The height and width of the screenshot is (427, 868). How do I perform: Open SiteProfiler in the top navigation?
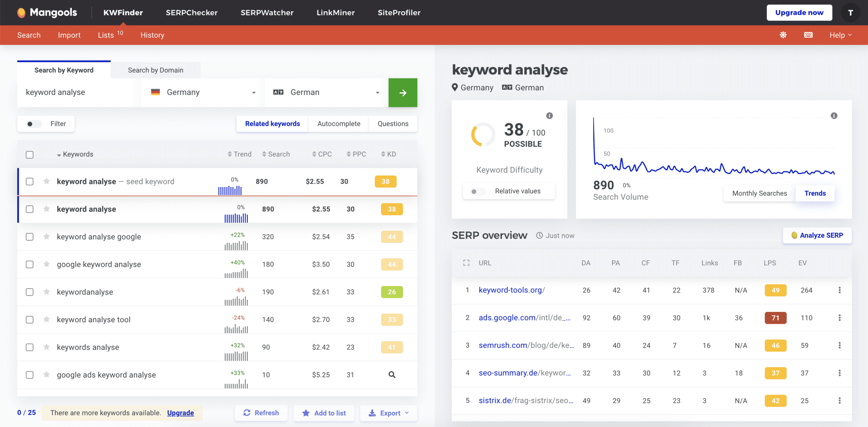(399, 13)
